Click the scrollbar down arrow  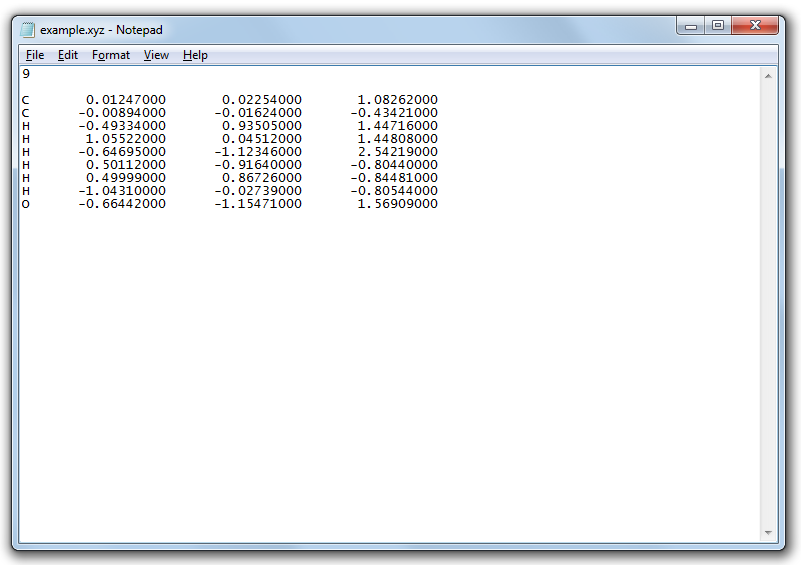coord(768,533)
